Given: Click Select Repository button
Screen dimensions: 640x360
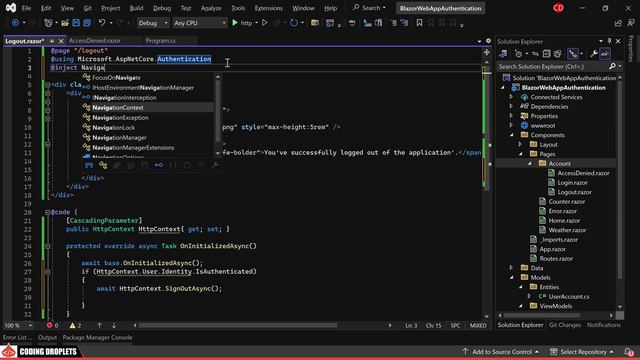Looking at the screenshot, I should coord(582,352).
